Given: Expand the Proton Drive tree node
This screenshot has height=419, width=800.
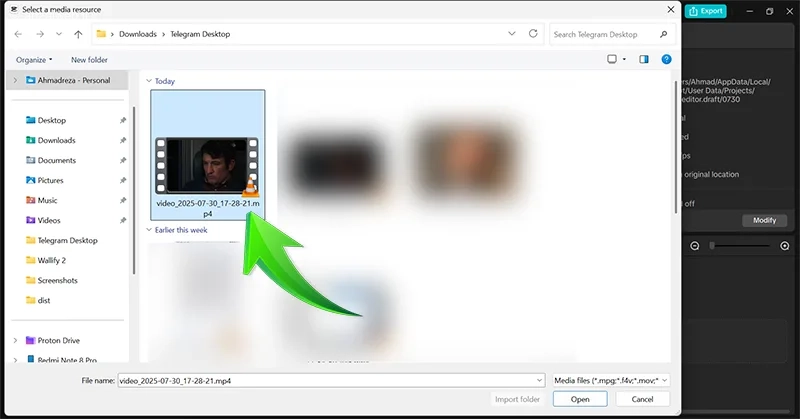Looking at the screenshot, I should 14,339.
